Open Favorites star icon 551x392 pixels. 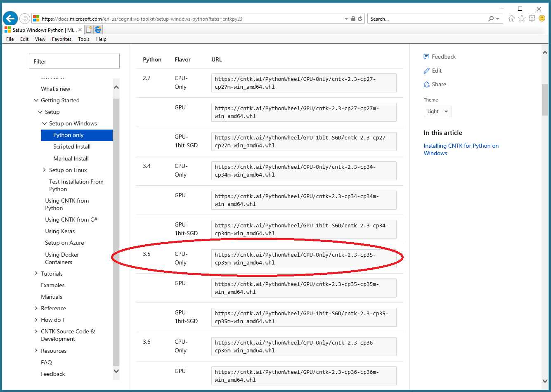[522, 19]
